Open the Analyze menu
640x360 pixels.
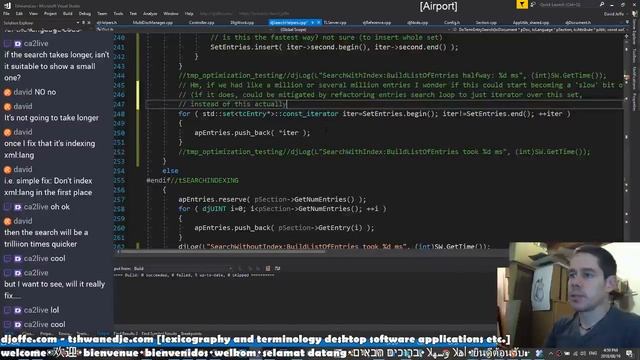click(150, 13)
